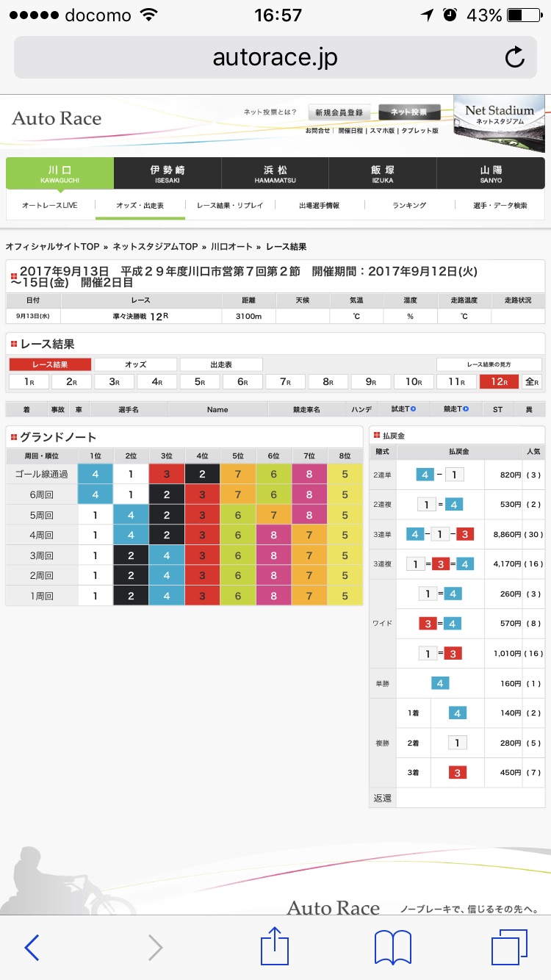This screenshot has height=980, width=551.
Task: Open ランキング menu item
Action: click(409, 206)
